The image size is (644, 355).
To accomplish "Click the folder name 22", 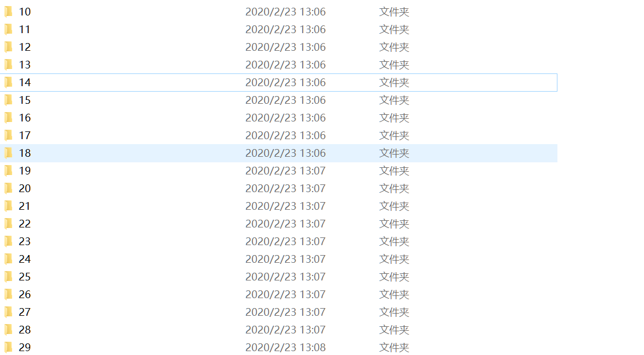I will point(25,224).
